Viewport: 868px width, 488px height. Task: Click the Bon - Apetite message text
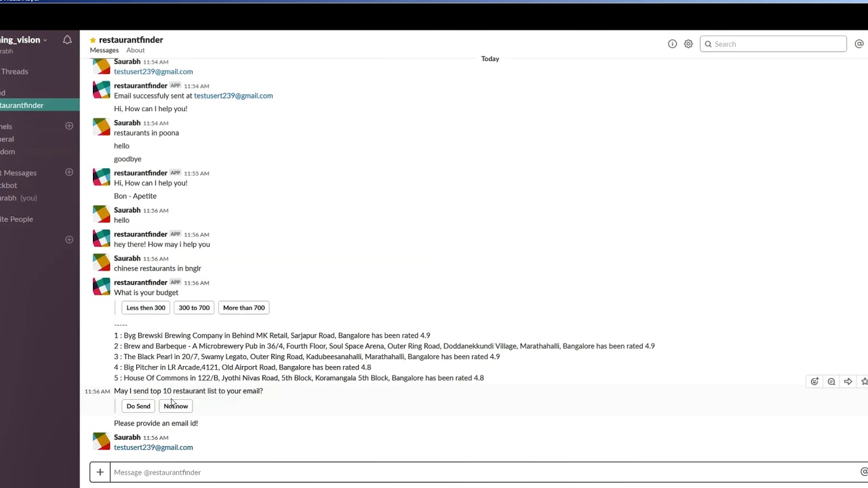click(135, 196)
